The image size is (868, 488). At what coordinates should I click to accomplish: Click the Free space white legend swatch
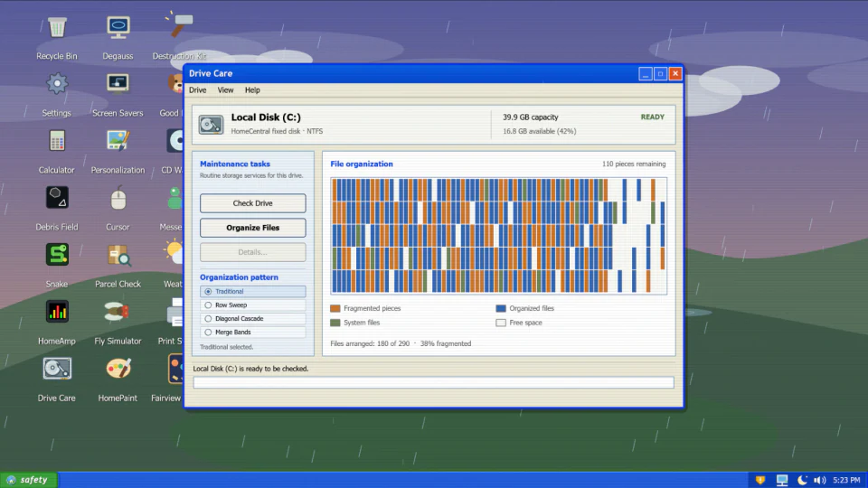tap(501, 323)
